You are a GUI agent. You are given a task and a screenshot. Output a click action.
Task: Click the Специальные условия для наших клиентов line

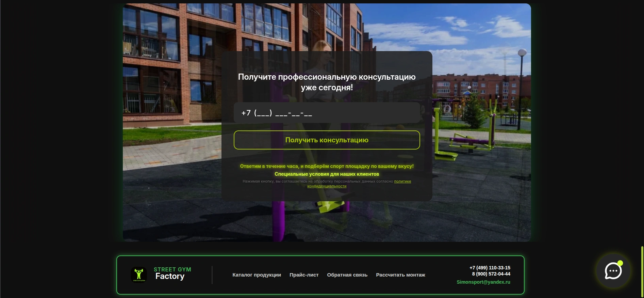(x=327, y=174)
